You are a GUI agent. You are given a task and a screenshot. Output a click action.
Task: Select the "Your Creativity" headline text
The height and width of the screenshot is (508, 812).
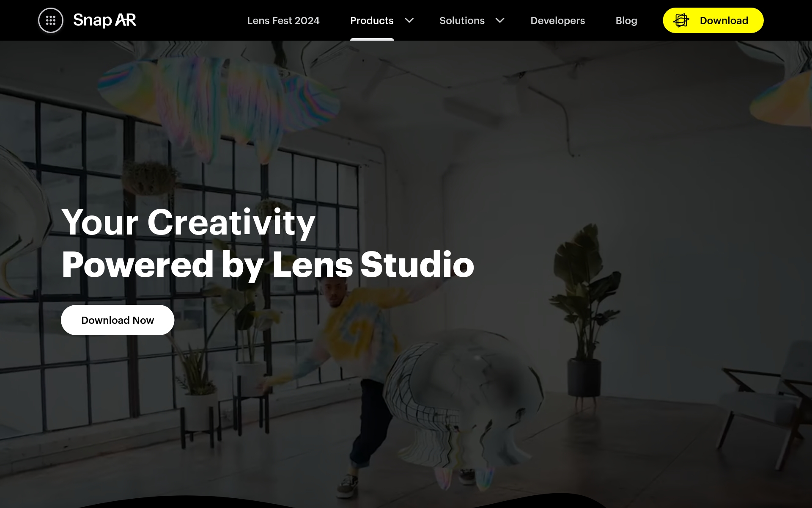(189, 222)
